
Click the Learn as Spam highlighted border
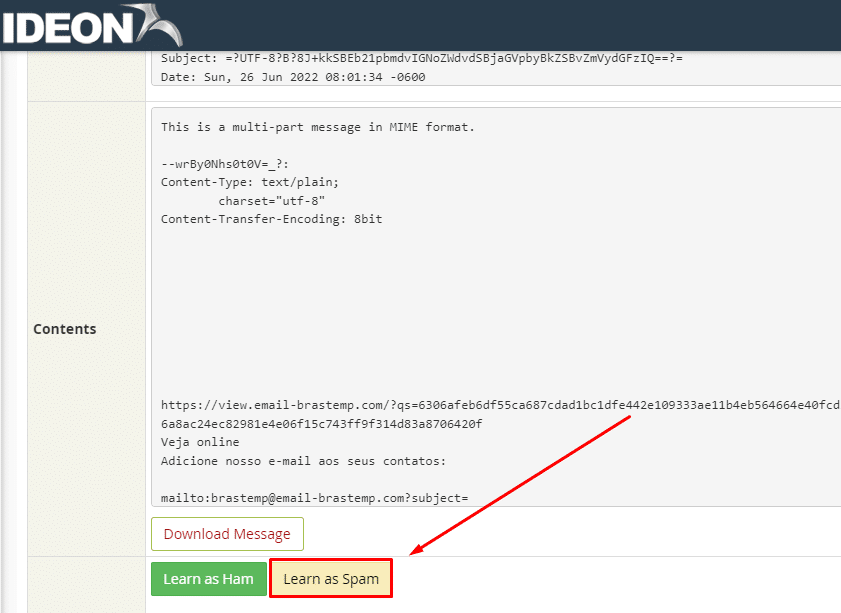point(331,561)
